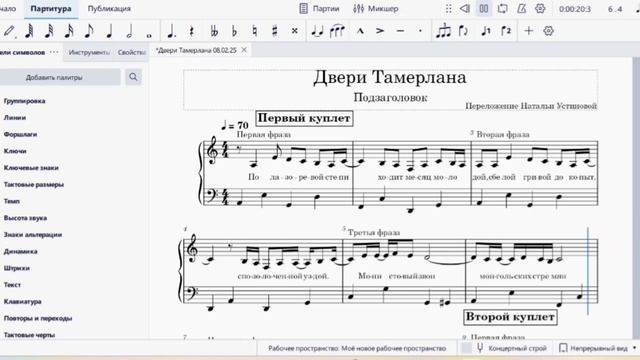
Task: Select the Двери Тамерлана title text
Action: [x=390, y=78]
